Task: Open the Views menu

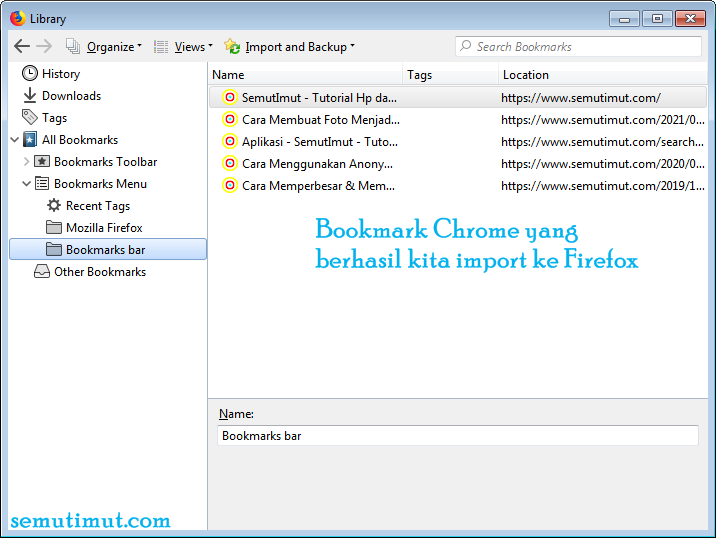Action: [194, 47]
